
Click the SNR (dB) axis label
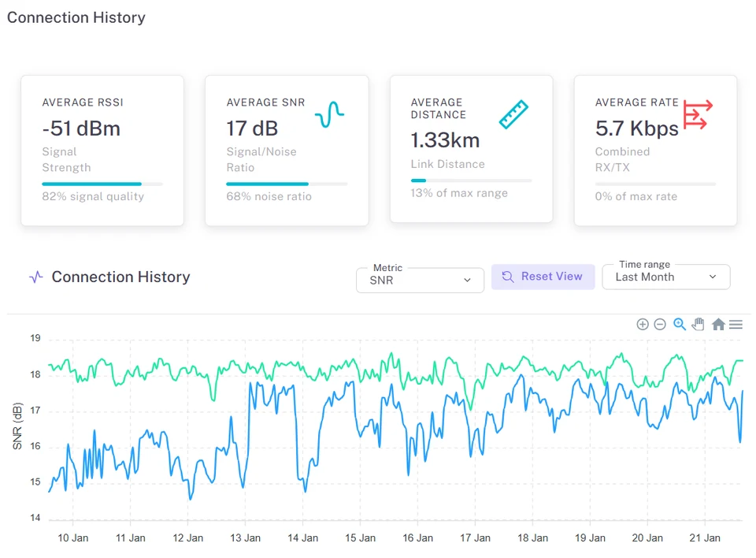tap(17, 426)
